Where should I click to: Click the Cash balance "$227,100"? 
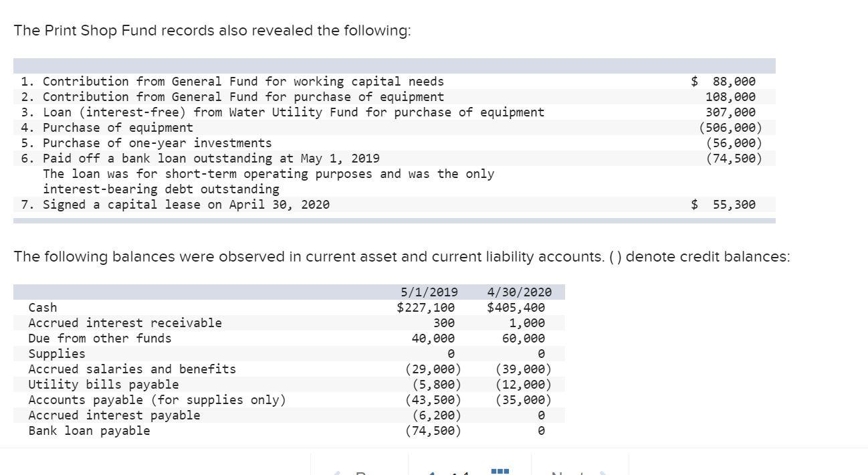pyautogui.click(x=426, y=308)
